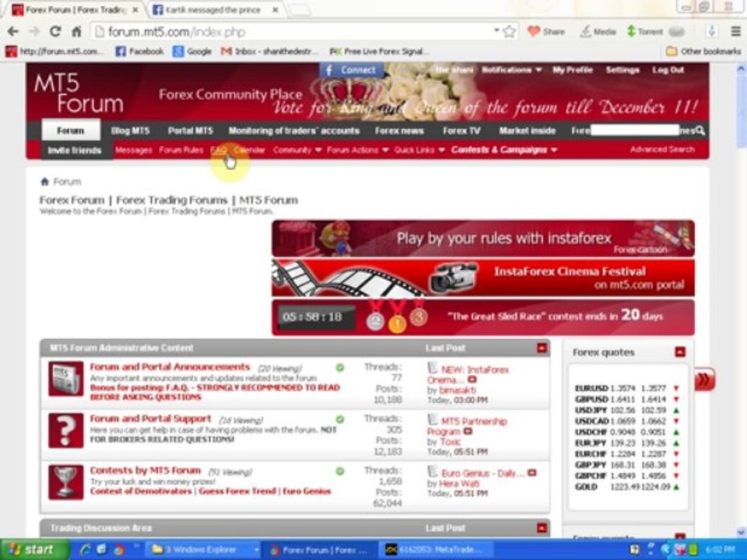
Task: Open browser home page icon
Action: pos(76,31)
